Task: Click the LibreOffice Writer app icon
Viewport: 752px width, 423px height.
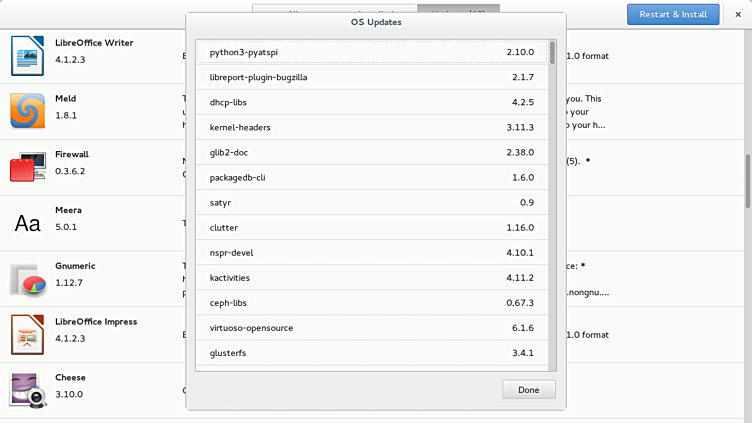Action: 28,55
